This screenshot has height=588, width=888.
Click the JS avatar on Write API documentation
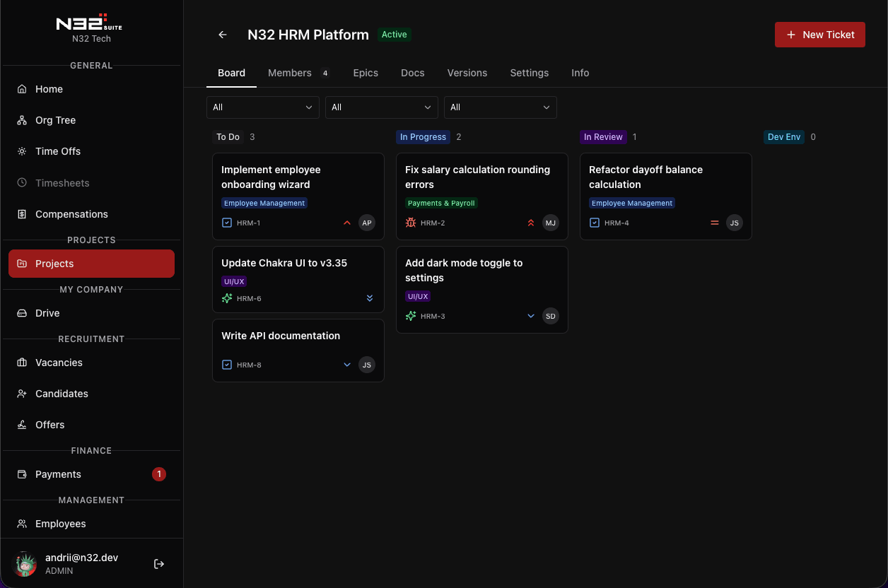pyautogui.click(x=366, y=365)
